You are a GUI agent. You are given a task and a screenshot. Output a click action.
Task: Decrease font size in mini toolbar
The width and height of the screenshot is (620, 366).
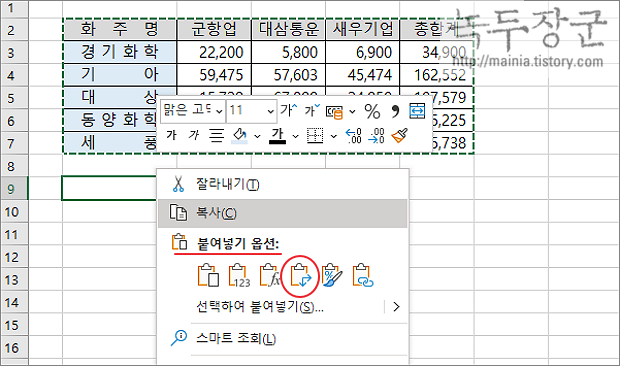(x=312, y=110)
